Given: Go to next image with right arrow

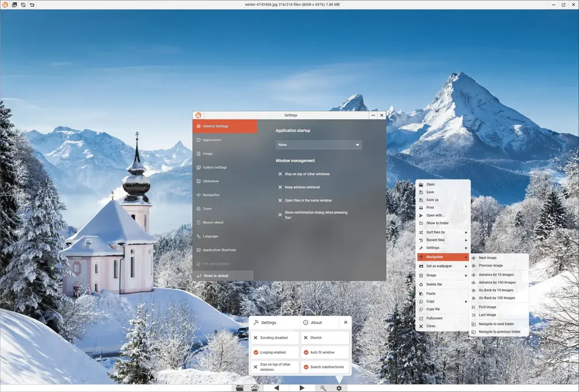Looking at the screenshot, I should (x=302, y=388).
